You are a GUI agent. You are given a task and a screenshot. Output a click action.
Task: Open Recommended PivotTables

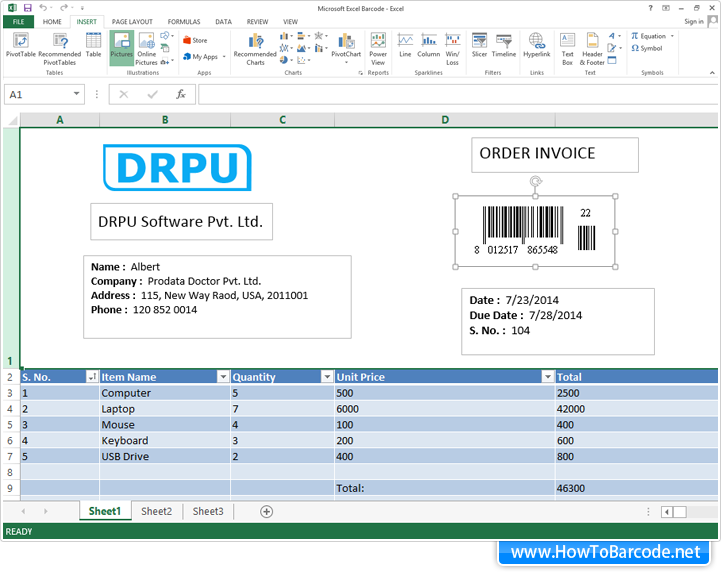(60, 49)
